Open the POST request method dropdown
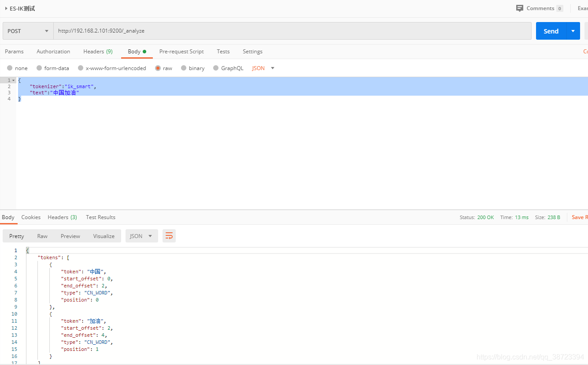Viewport: 588px width, 365px height. 27,30
